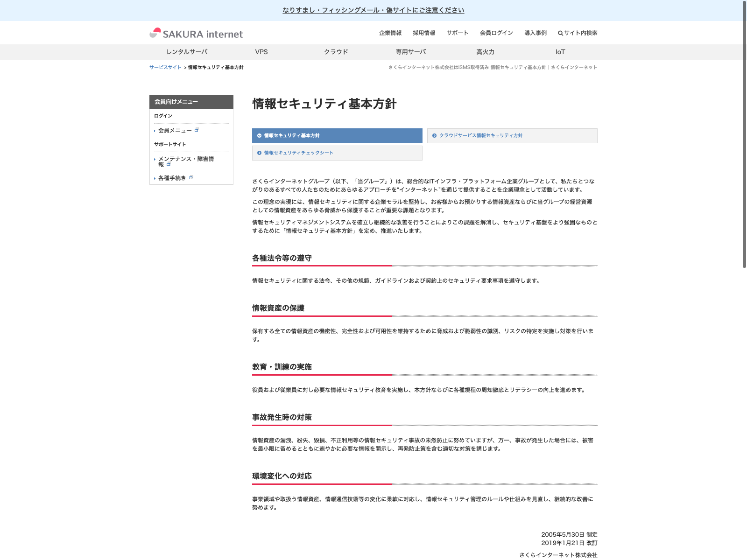The image size is (747, 560).
Task: Click the down-arrow icon on 情報セキュリティ基本方針 tab
Action: click(259, 136)
